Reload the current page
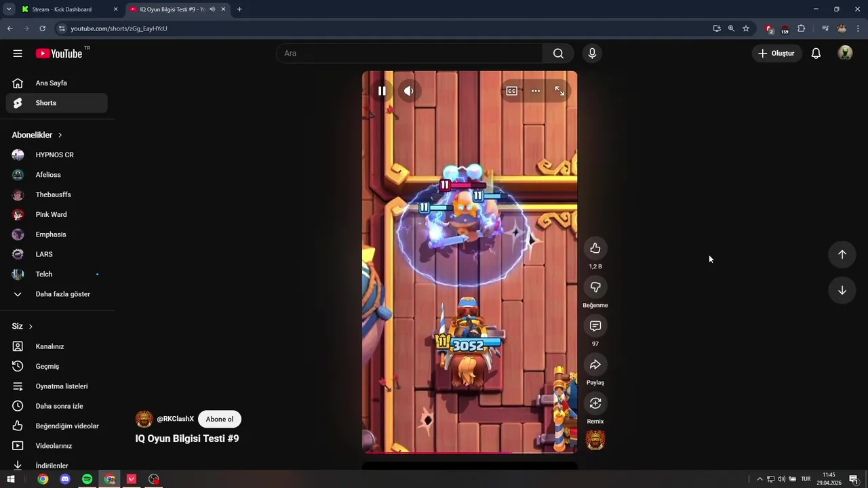This screenshot has height=488, width=868. tap(42, 28)
